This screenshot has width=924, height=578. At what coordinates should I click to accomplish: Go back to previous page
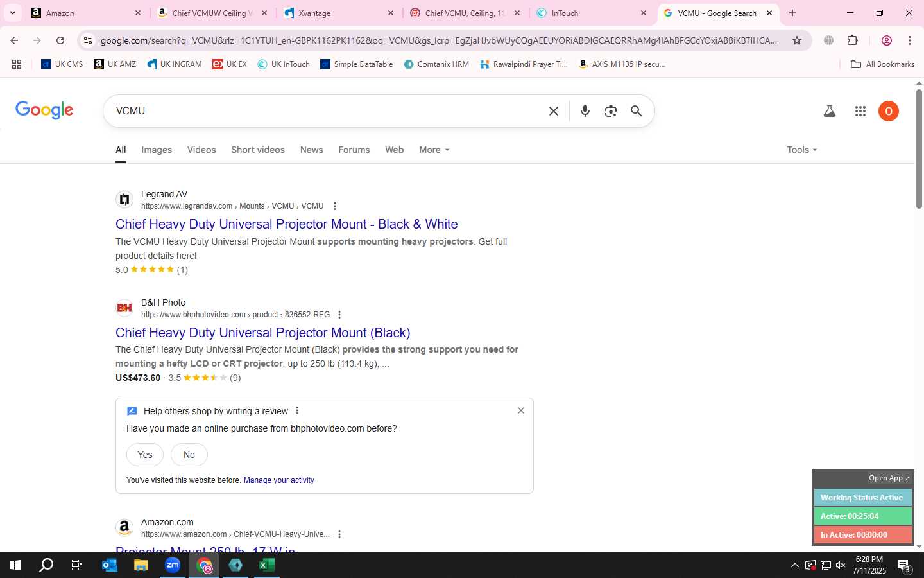coord(14,40)
